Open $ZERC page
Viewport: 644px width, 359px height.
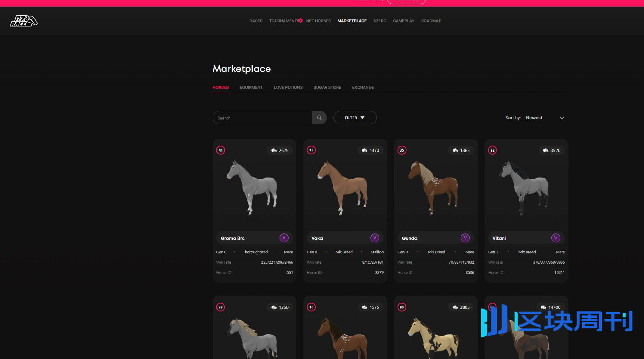[x=380, y=21]
